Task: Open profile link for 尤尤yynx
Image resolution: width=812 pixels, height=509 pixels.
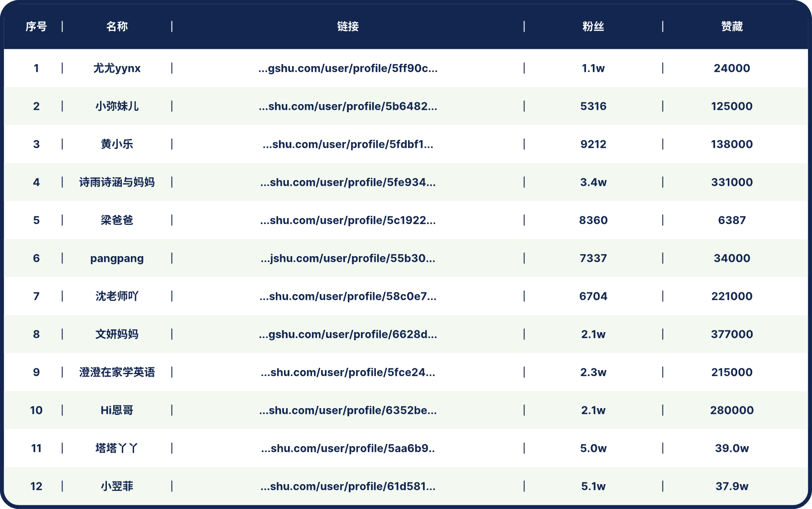Action: click(348, 68)
